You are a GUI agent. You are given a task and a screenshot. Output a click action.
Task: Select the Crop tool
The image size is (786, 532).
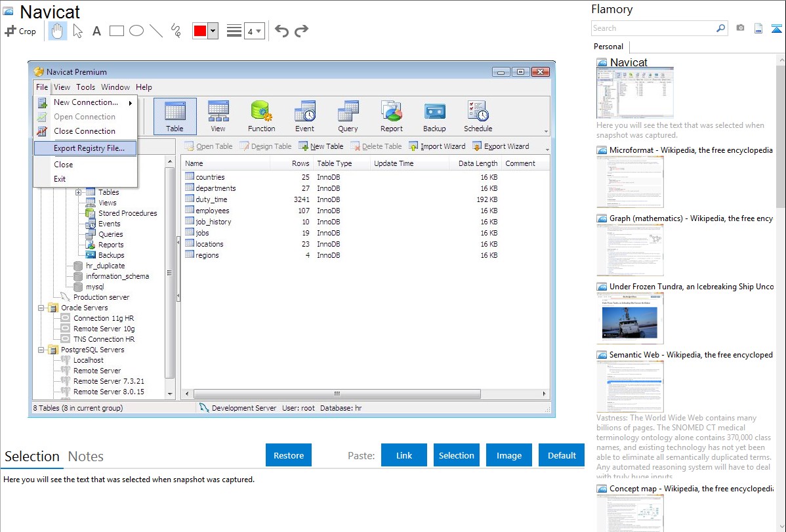point(20,31)
